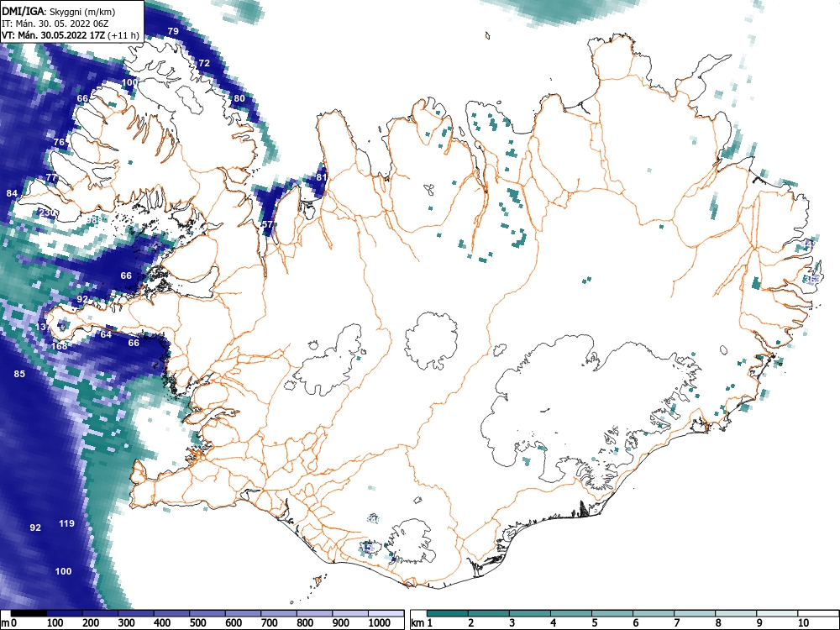The width and height of the screenshot is (840, 630).
Task: Click the visibility value 64 on the map
Action: [x=106, y=334]
